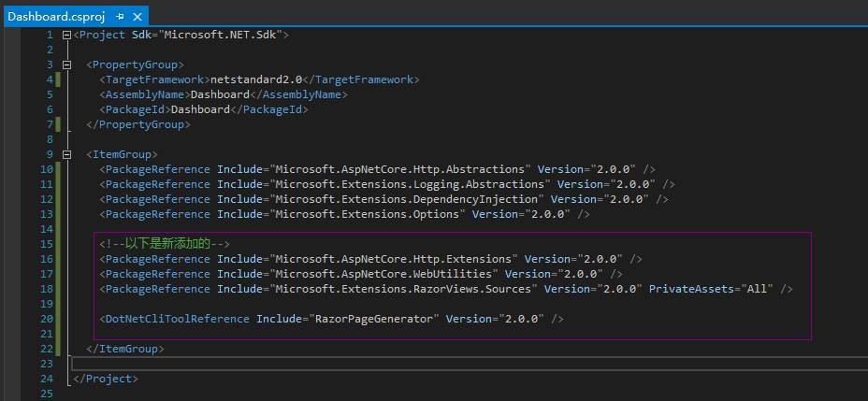This screenshot has height=401, width=868.
Task: Click the closing Project tag
Action: 105,379
